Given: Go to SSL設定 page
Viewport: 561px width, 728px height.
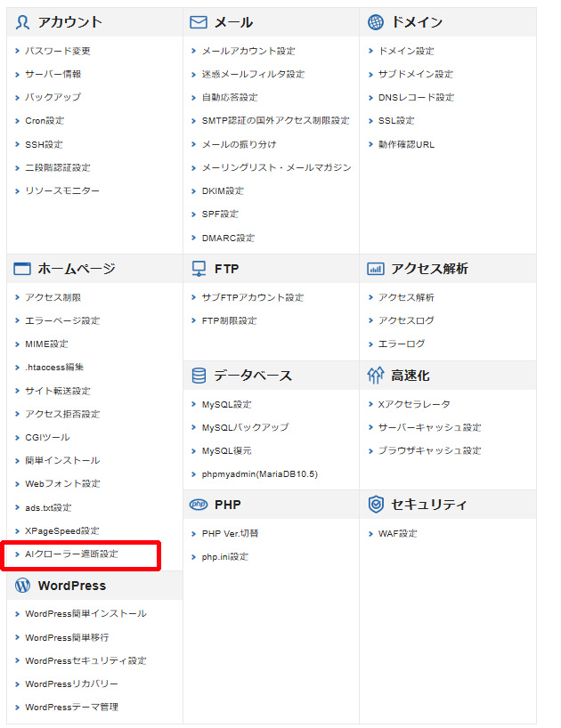Looking at the screenshot, I should pyautogui.click(x=396, y=120).
